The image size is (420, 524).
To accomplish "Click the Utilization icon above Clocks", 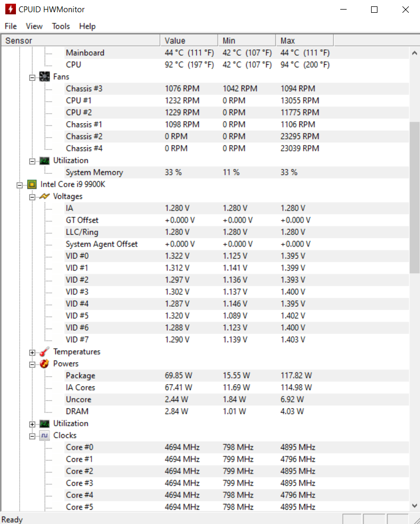I will point(44,424).
